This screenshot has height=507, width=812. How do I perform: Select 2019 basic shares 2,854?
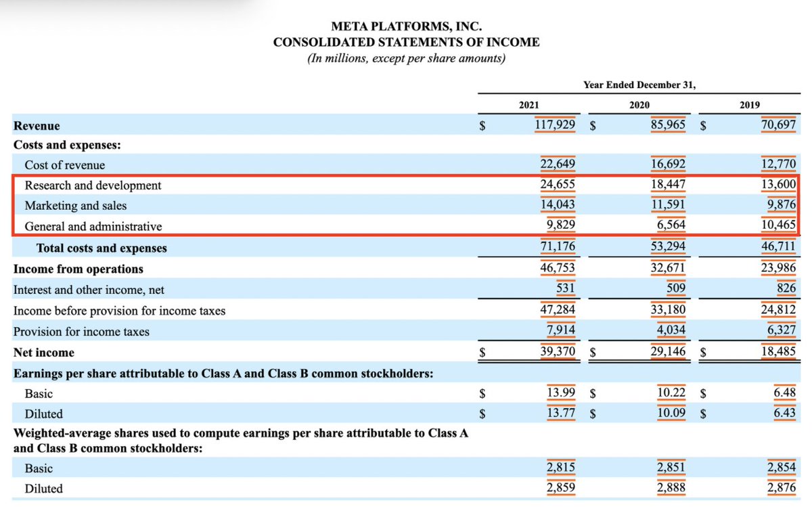click(782, 468)
